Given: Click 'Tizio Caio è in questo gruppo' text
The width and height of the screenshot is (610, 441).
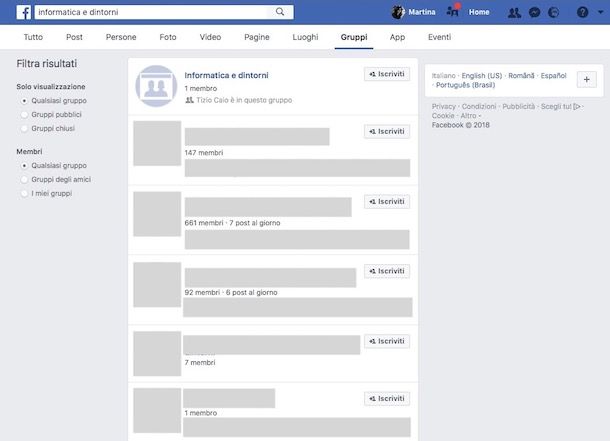Looking at the screenshot, I should click(x=244, y=100).
